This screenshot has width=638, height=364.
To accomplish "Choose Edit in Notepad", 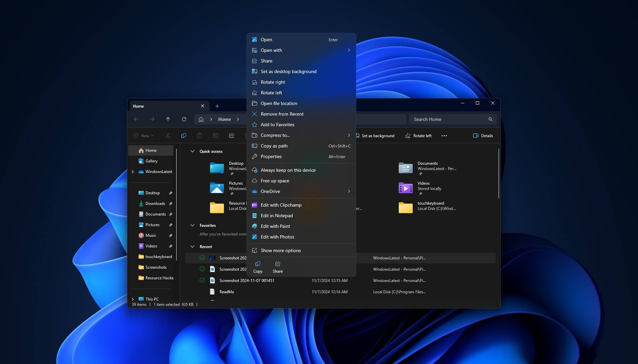I will (301, 216).
